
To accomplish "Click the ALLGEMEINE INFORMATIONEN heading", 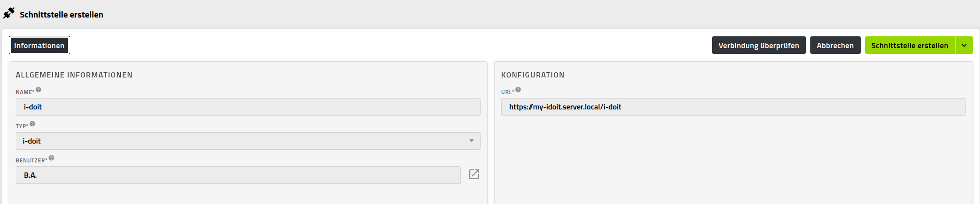I will (74, 75).
